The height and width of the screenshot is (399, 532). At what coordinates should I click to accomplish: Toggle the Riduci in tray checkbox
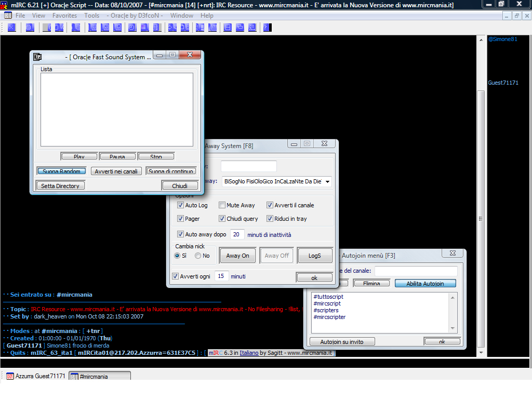point(270,219)
